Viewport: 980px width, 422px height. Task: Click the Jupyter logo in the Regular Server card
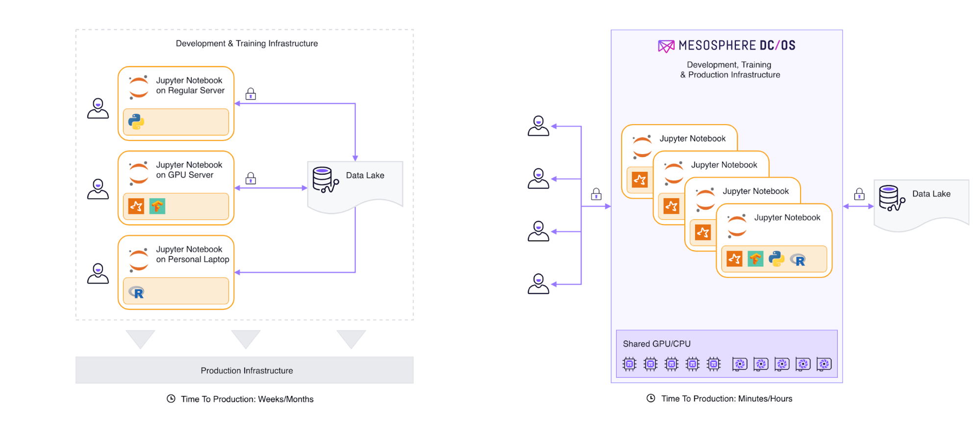pos(139,87)
